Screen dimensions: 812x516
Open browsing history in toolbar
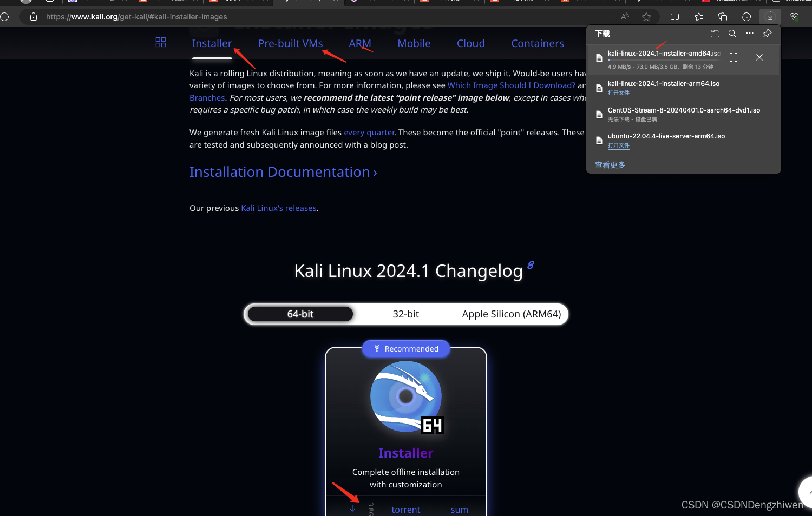(746, 17)
